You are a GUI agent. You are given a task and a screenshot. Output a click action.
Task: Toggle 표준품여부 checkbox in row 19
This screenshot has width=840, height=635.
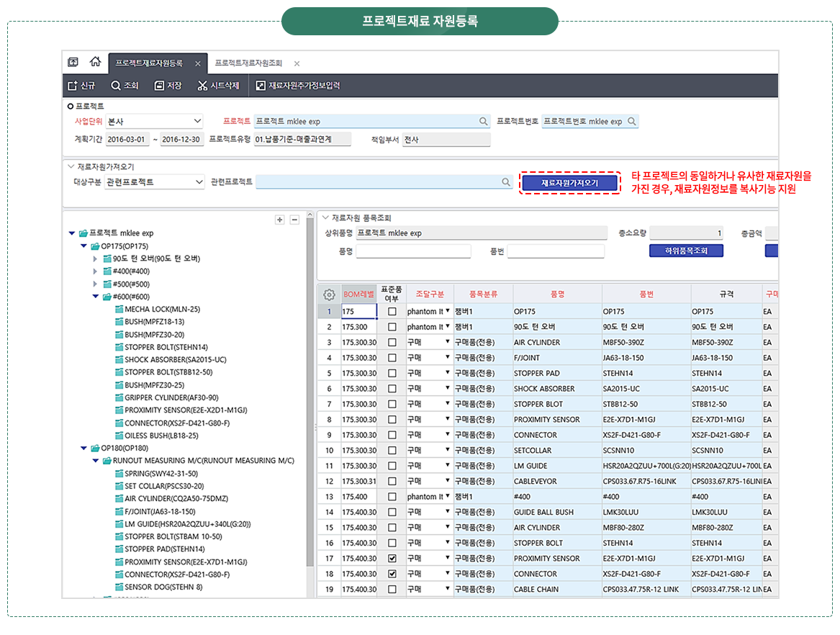pyautogui.click(x=392, y=590)
